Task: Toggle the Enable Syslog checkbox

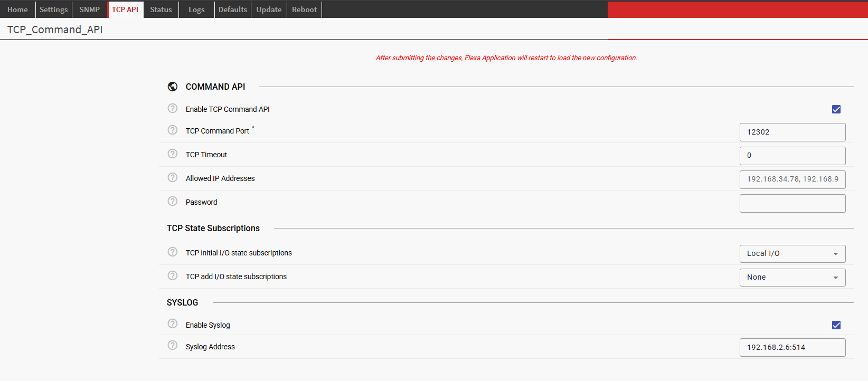Action: [836, 325]
